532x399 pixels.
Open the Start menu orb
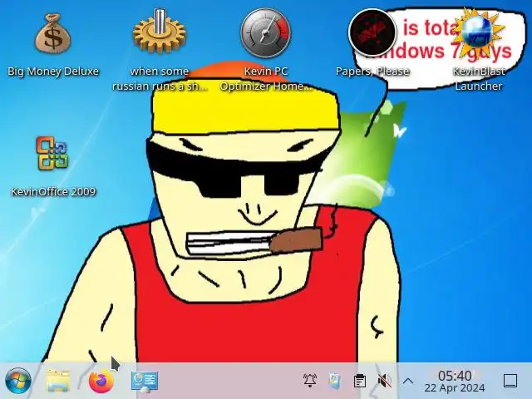[18, 381]
